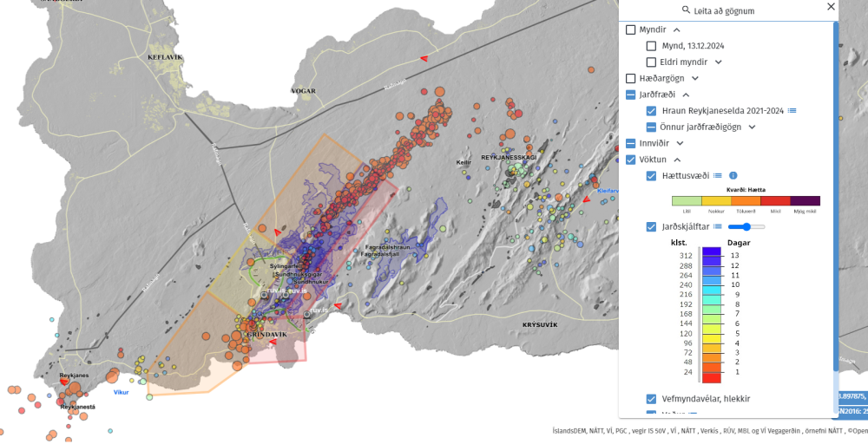Click legend icon next to Hraun Reykjaneselda 2021-2024

point(792,111)
